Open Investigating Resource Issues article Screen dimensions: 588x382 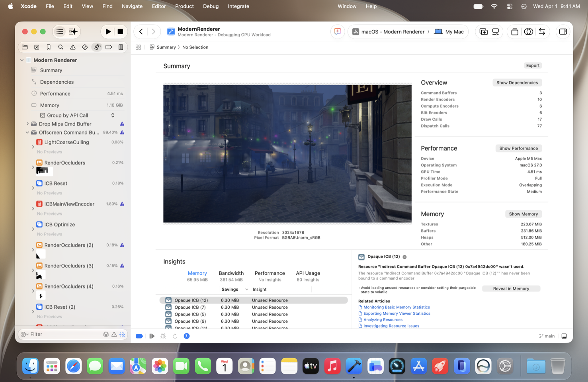(x=391, y=326)
